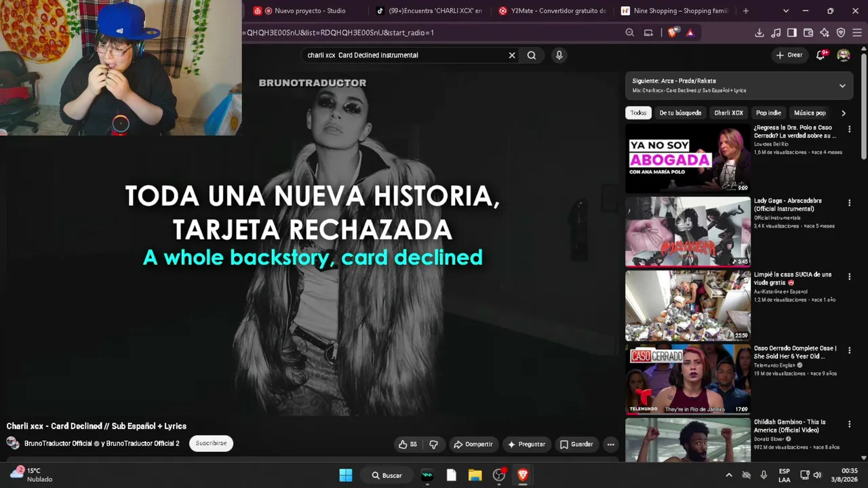Dislike the video with the thumbs down
This screenshot has height=488, width=868.
point(434,445)
